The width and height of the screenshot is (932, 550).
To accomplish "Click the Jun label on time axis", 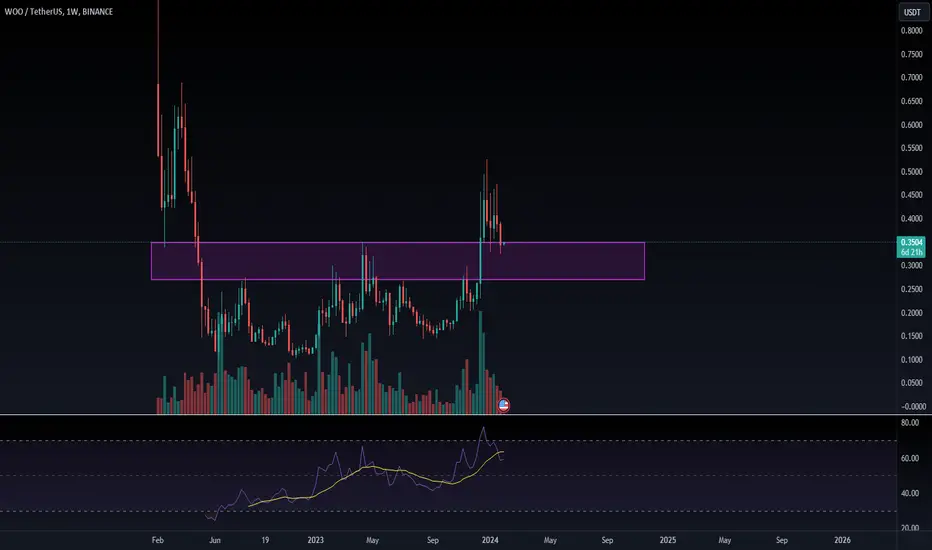I will click(x=215, y=540).
